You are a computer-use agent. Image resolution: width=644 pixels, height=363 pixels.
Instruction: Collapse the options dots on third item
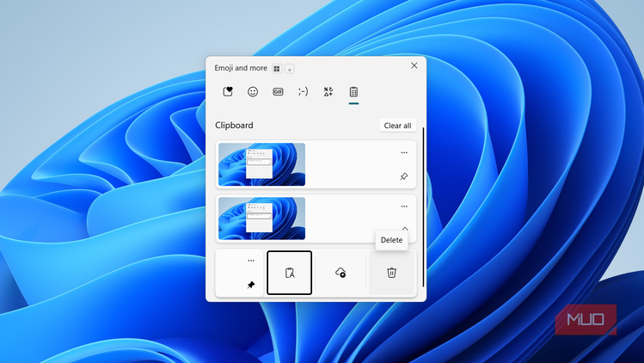point(251,261)
